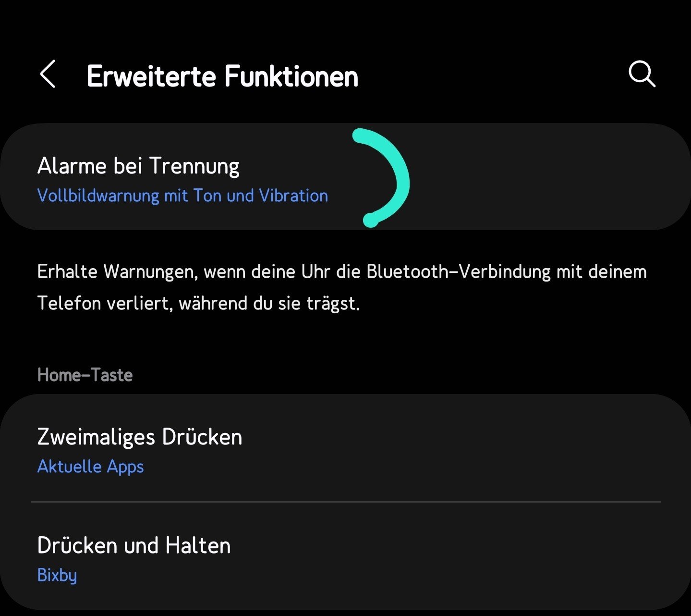Tap the word Vibration in the blue subtitle

point(293,196)
